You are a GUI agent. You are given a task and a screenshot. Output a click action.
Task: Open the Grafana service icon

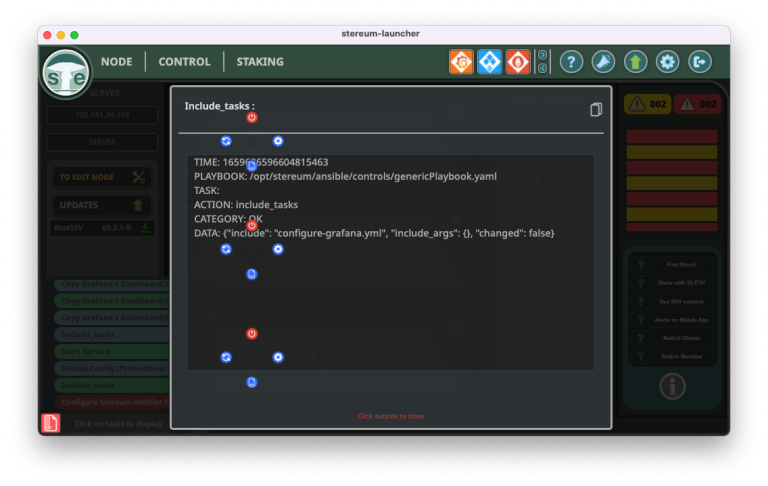[461, 62]
